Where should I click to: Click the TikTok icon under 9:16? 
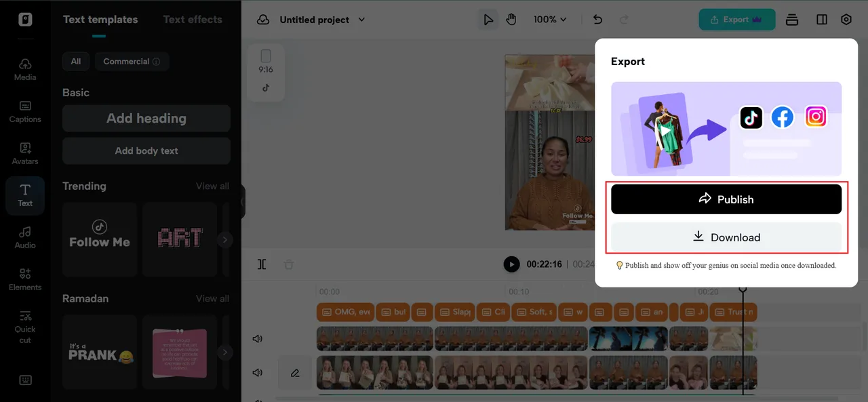click(266, 87)
